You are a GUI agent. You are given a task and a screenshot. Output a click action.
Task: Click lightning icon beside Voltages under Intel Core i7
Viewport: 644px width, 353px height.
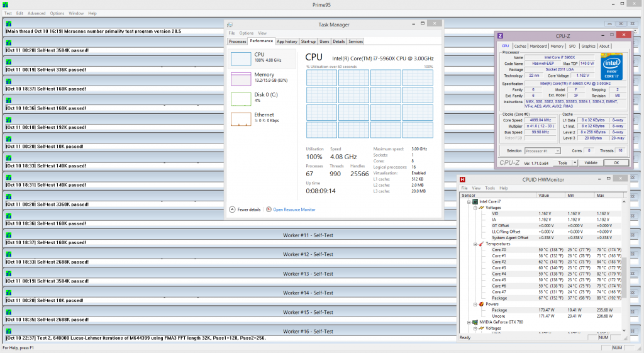(481, 208)
